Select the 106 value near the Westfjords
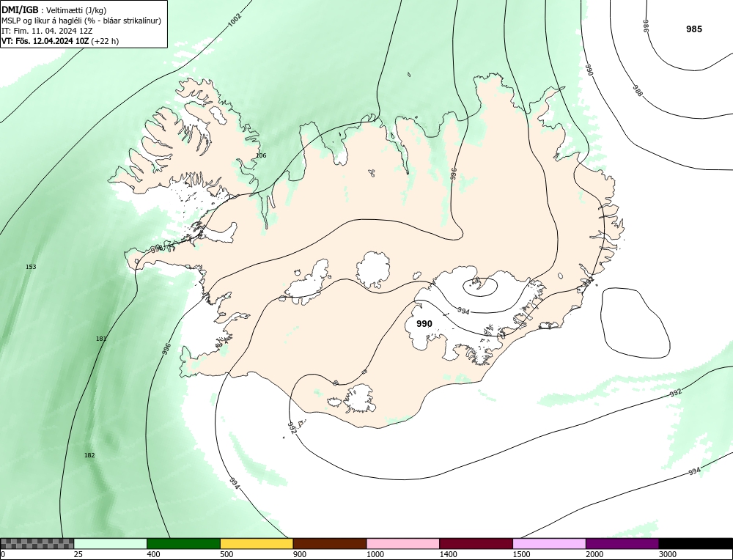Image resolution: width=733 pixels, height=560 pixels. (x=261, y=155)
